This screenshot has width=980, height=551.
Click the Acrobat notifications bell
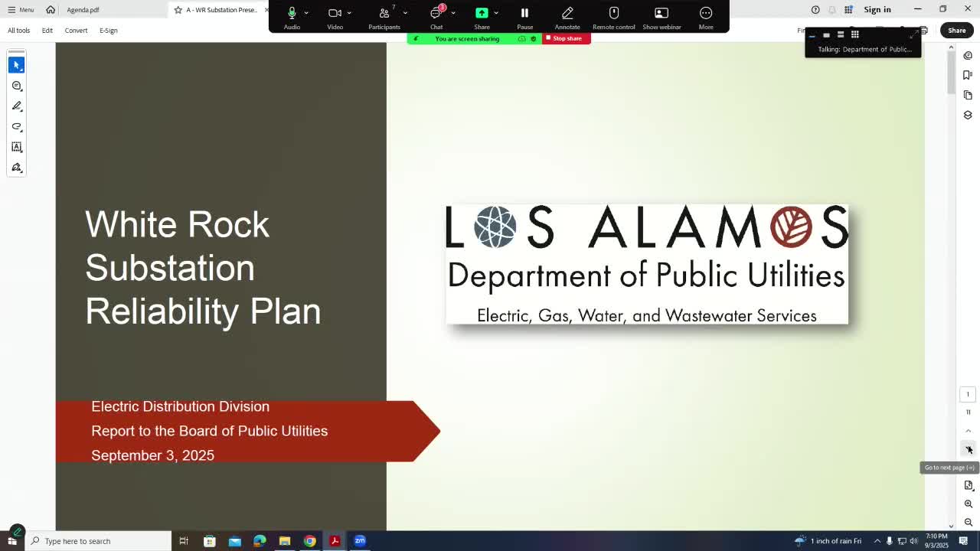(x=832, y=10)
